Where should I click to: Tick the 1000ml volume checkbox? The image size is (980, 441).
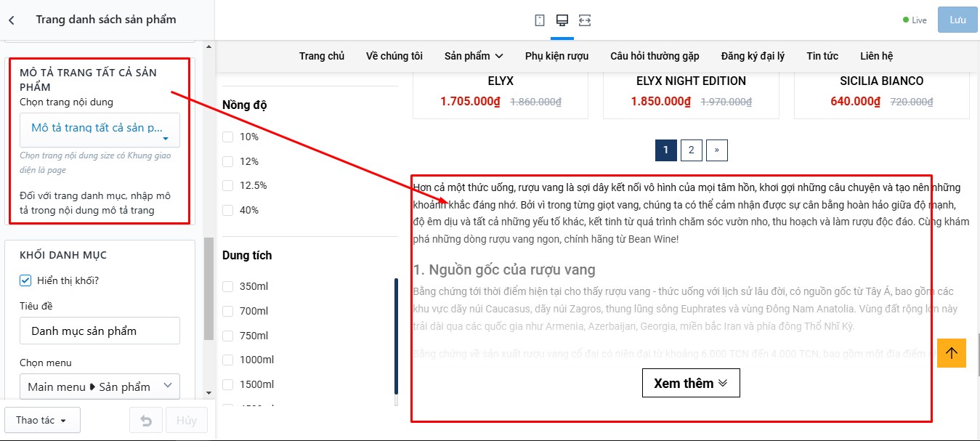[x=228, y=360]
